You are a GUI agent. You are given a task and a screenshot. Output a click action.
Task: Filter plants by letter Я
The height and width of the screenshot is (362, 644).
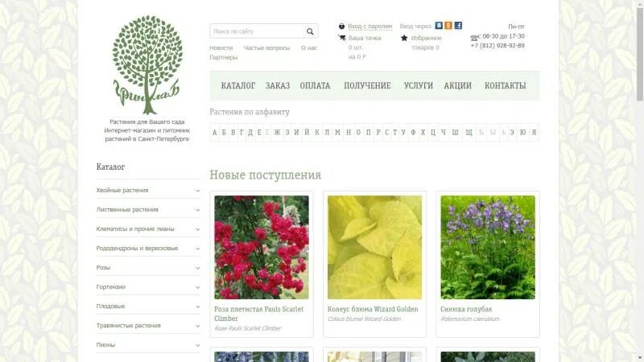[534, 133]
